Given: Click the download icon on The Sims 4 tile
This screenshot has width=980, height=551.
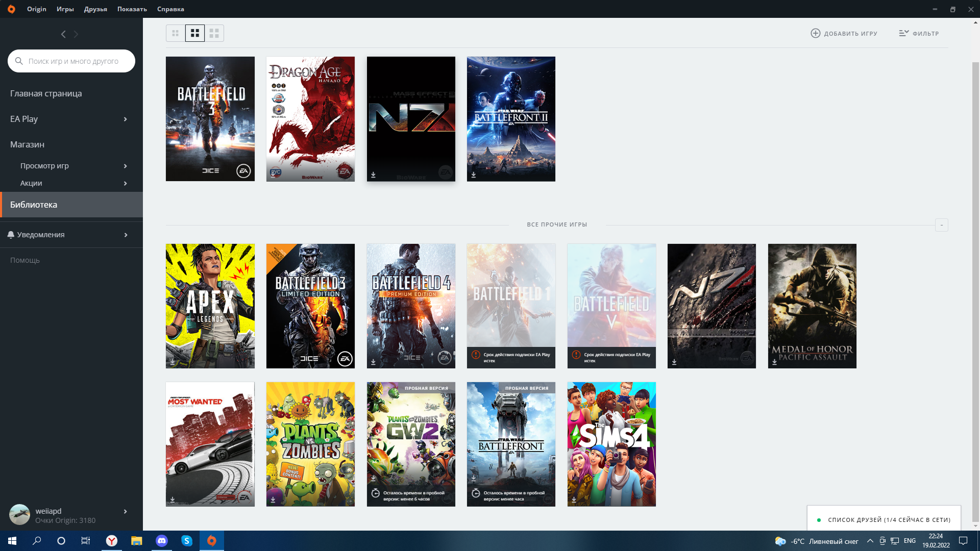Looking at the screenshot, I should (x=574, y=500).
